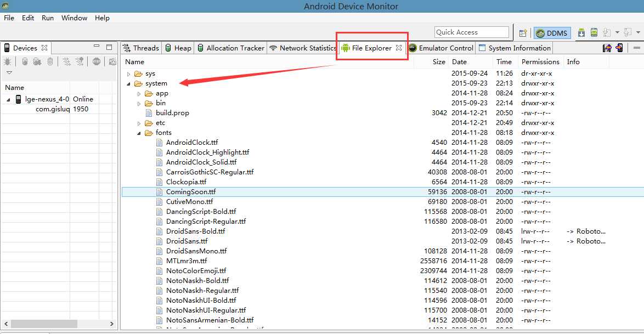The image size is (644, 334).
Task: Switch to the Allocation Tracker tab
Action: click(x=230, y=48)
